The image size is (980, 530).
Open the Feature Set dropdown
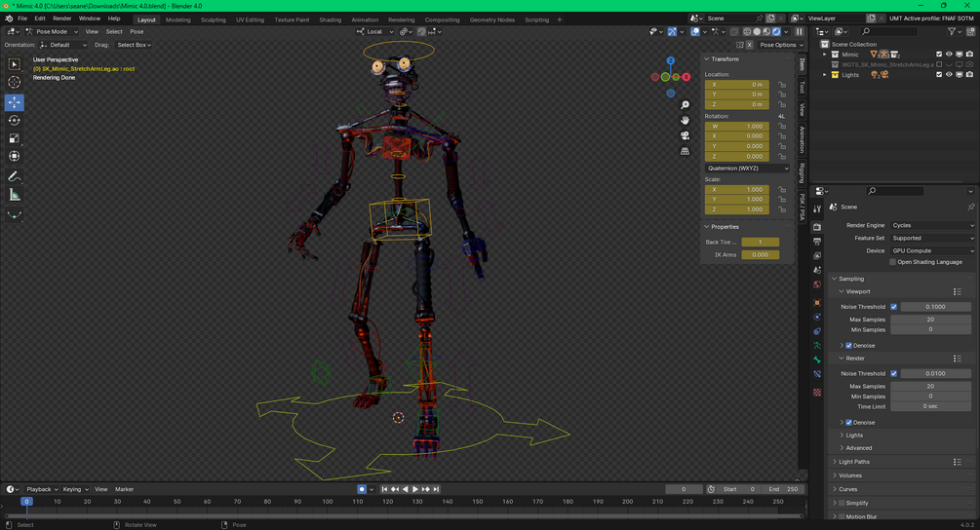(932, 238)
